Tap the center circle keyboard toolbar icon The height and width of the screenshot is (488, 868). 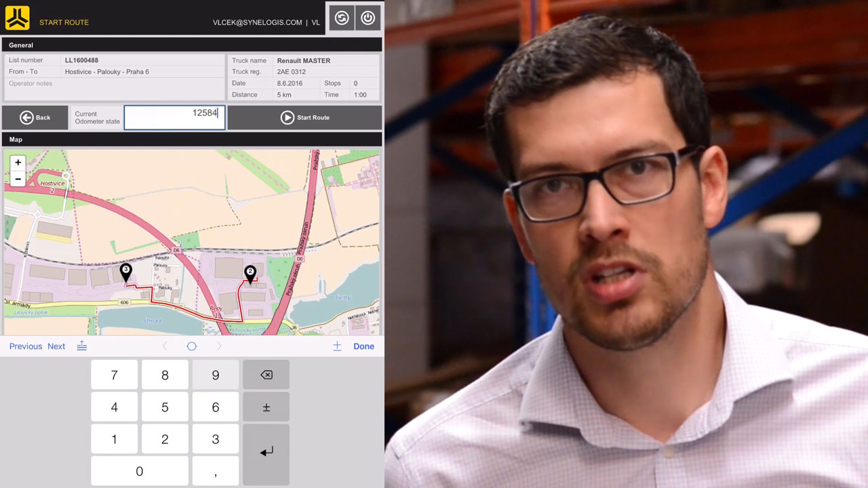(191, 346)
